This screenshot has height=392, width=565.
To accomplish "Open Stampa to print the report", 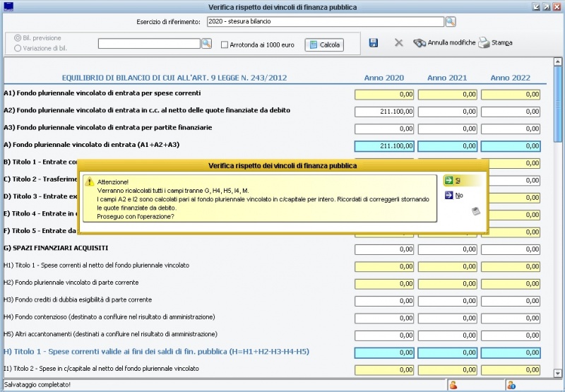I will coord(495,43).
